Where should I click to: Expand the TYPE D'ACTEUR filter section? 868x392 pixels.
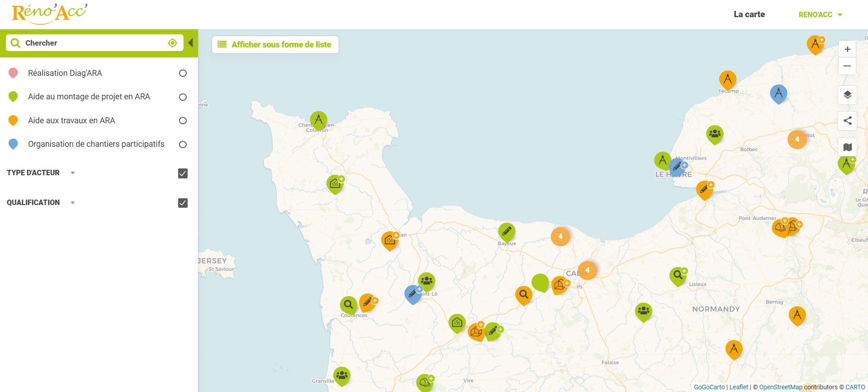[x=73, y=173]
